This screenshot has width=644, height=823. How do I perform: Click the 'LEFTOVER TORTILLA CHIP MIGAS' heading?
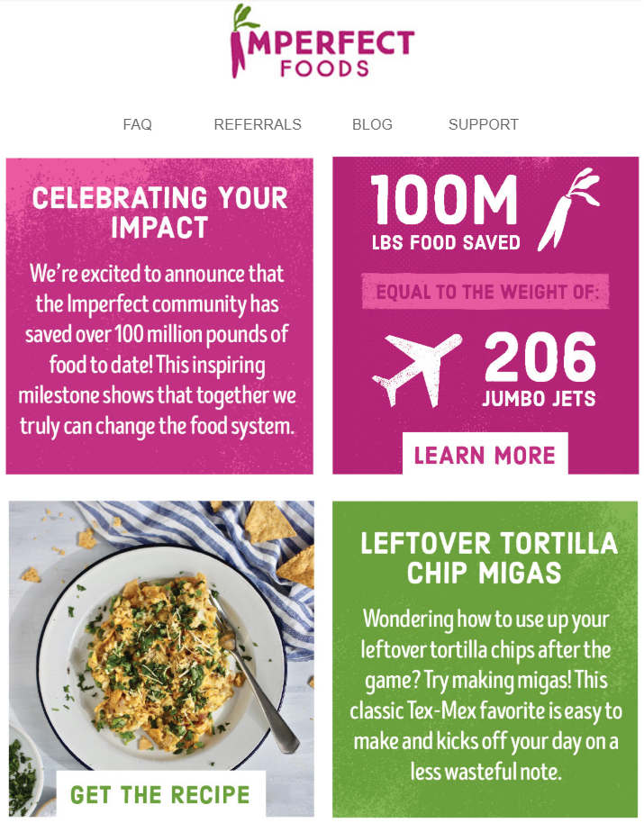pyautogui.click(x=485, y=559)
